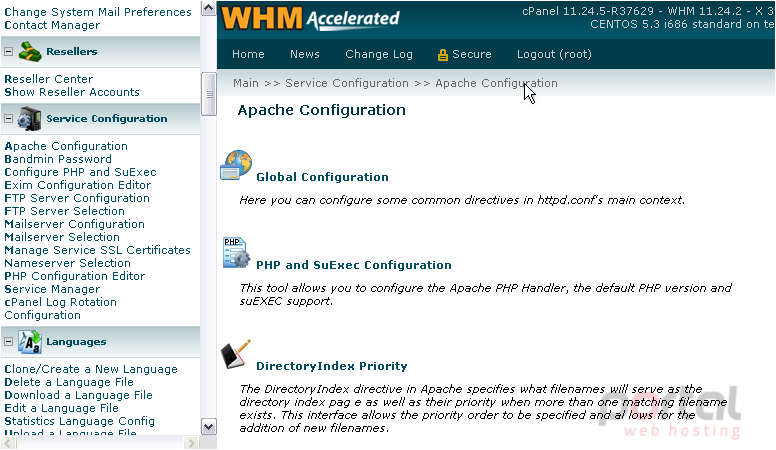Open Bandmin Password
The image size is (776, 450).
(58, 159)
